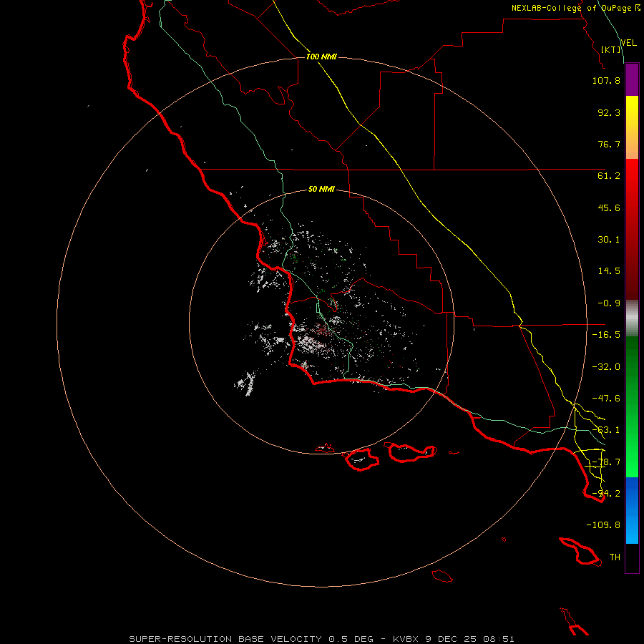The height and width of the screenshot is (644, 644).
Task: Select the 30.1 legend value
Action: point(609,240)
